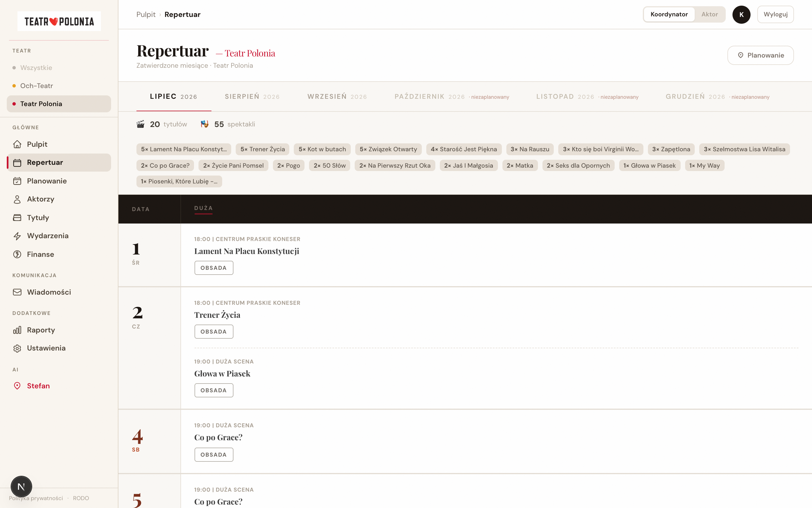
Task: Click the Wyloguj button
Action: (x=775, y=14)
